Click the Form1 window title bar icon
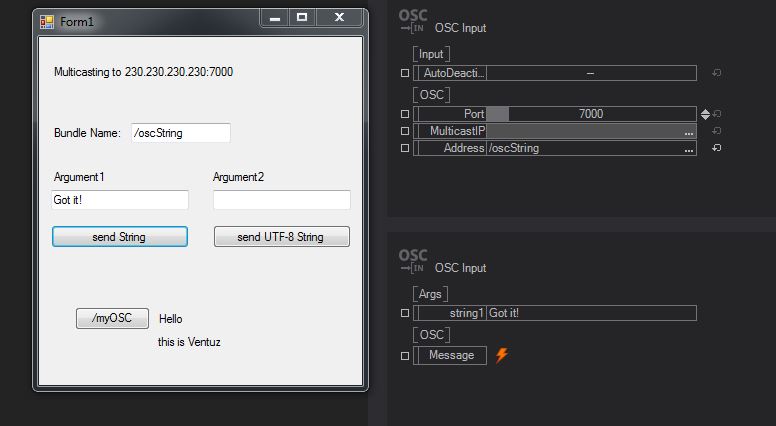The image size is (776, 426). 47,21
